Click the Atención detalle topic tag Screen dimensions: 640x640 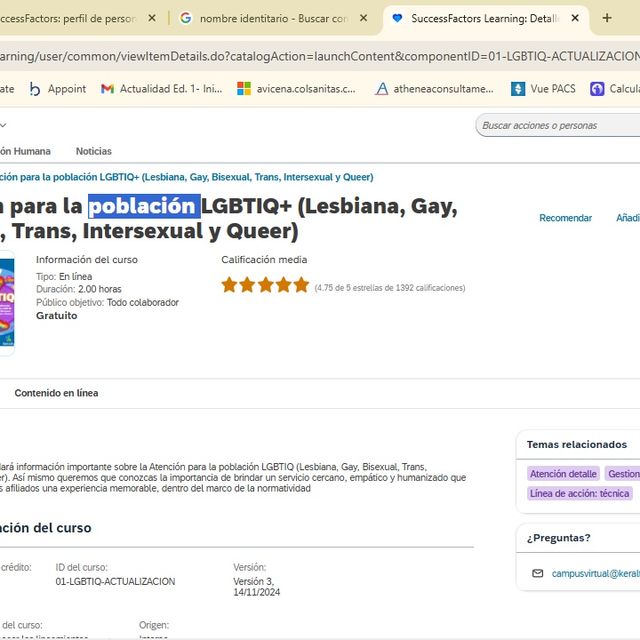coord(563,474)
